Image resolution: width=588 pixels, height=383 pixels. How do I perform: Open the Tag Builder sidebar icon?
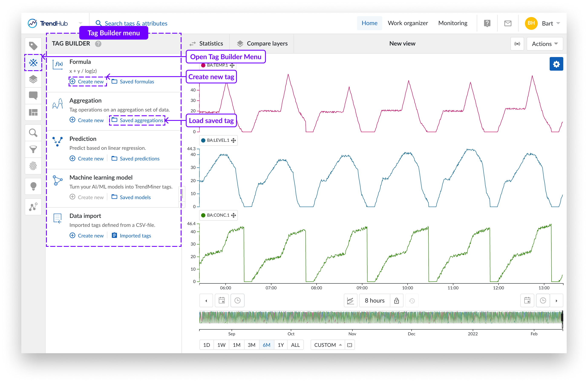tap(33, 62)
